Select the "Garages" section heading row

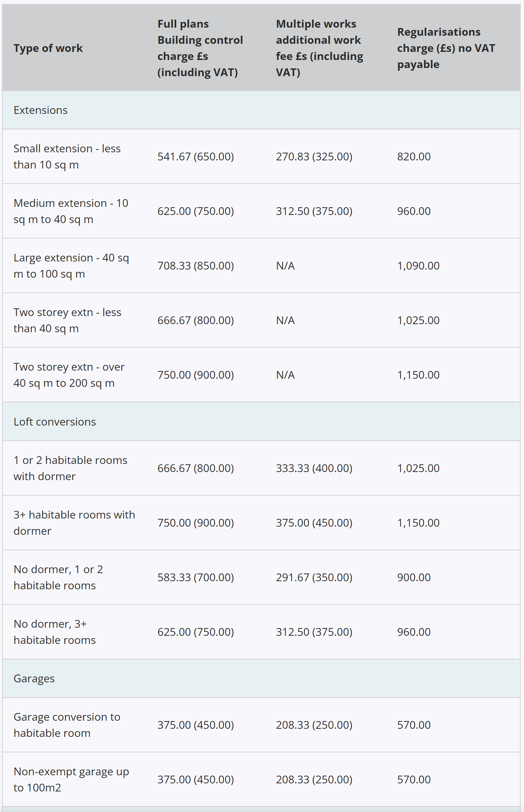tap(34, 678)
